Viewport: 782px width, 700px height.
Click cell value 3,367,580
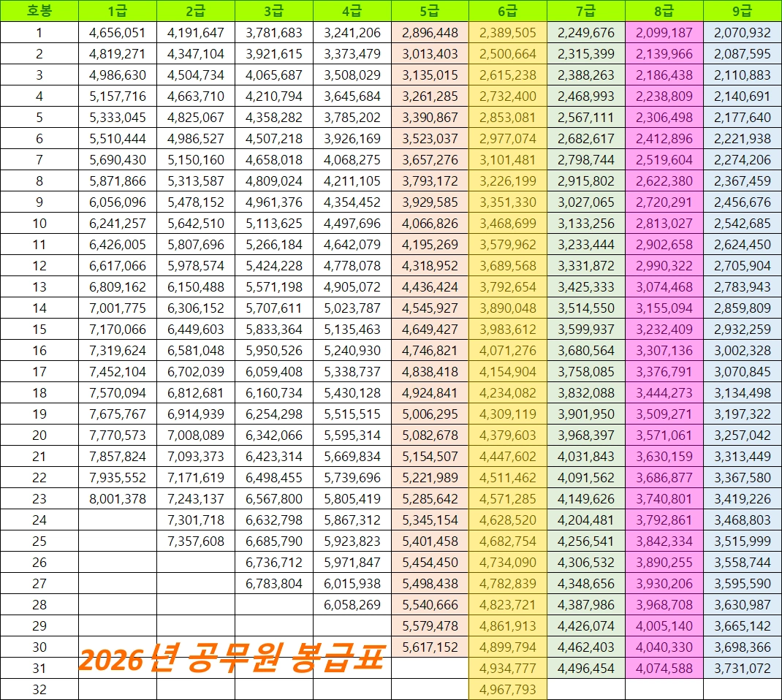[743, 478]
